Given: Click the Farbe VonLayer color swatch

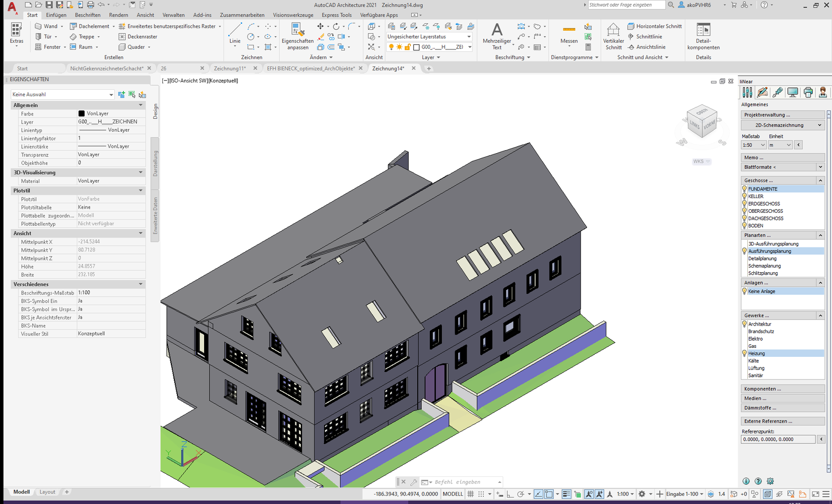Looking at the screenshot, I should (82, 114).
